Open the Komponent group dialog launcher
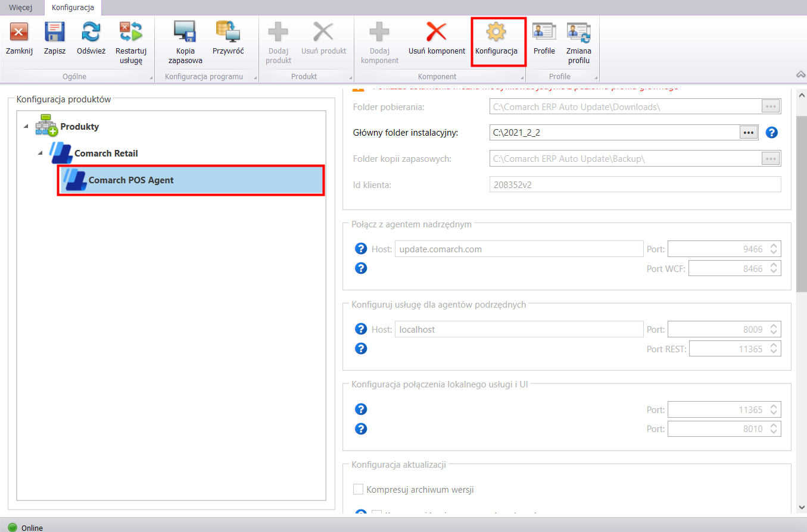 (522, 78)
